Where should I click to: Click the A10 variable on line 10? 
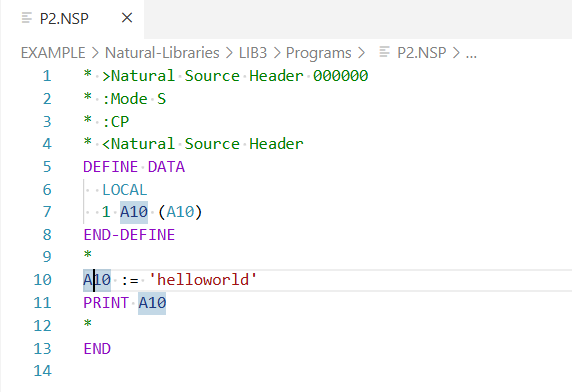[97, 280]
